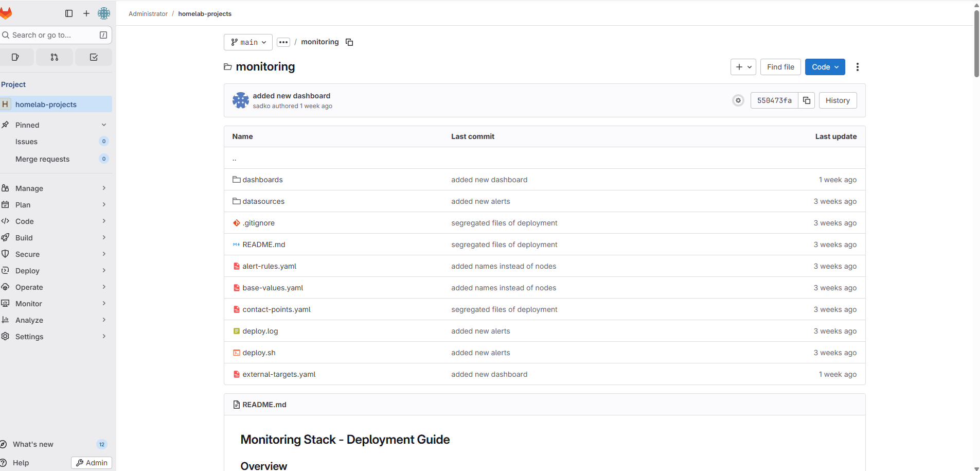Open the To-Do List icon
This screenshot has width=980, height=471.
click(x=93, y=57)
